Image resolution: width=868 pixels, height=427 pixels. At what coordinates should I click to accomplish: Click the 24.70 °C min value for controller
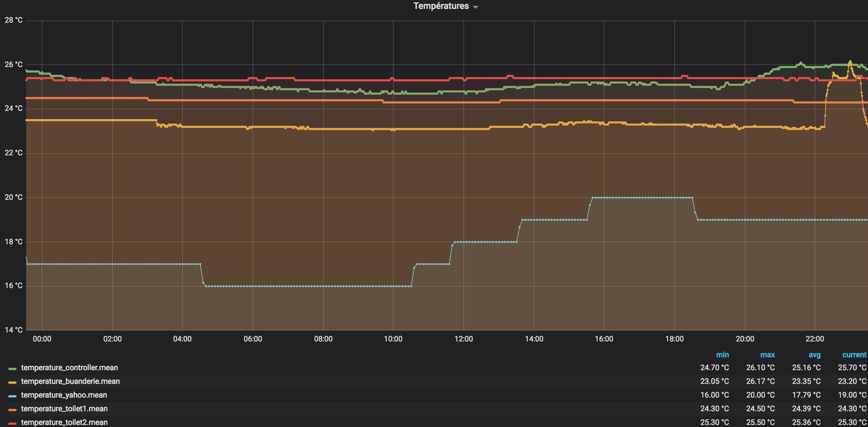pos(715,367)
